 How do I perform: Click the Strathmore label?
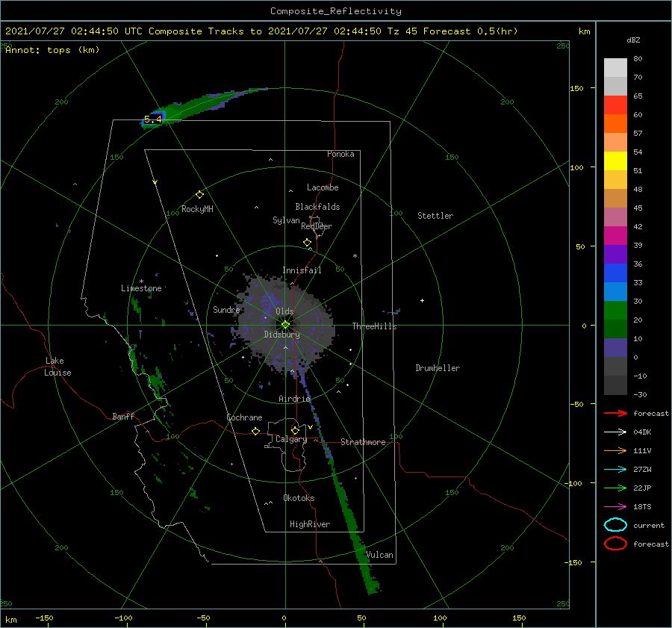(363, 442)
